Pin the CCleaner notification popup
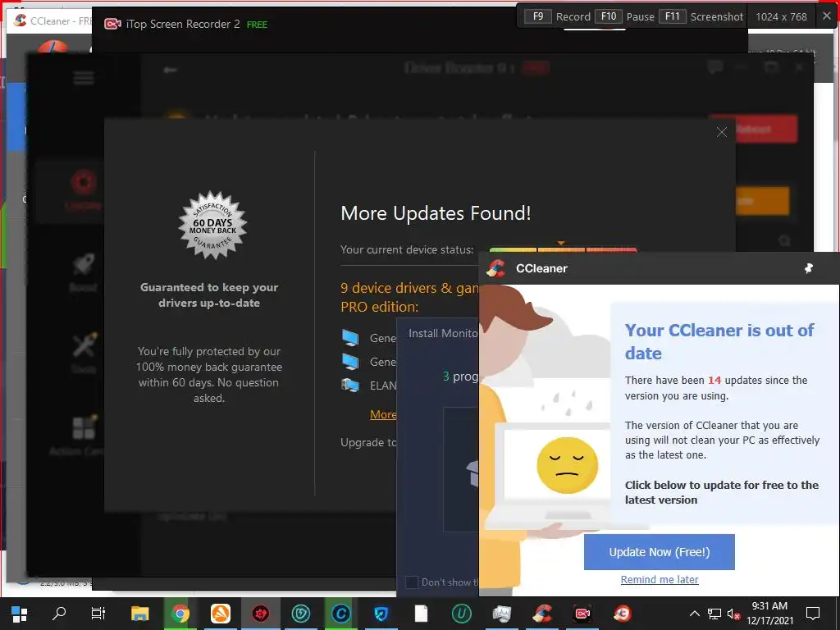The width and height of the screenshot is (840, 630). tap(808, 268)
